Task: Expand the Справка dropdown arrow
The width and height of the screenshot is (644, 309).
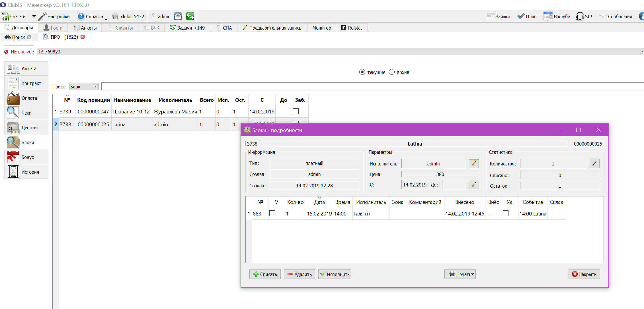Action: click(106, 19)
